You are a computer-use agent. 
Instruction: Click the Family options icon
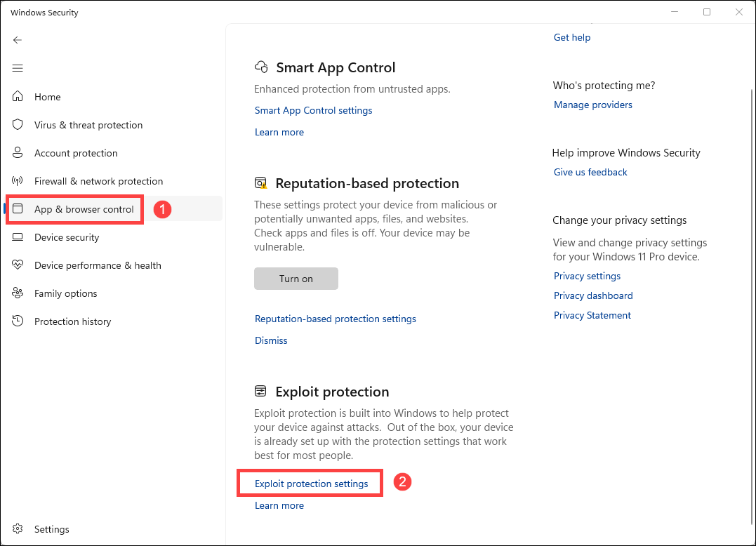[18, 293]
